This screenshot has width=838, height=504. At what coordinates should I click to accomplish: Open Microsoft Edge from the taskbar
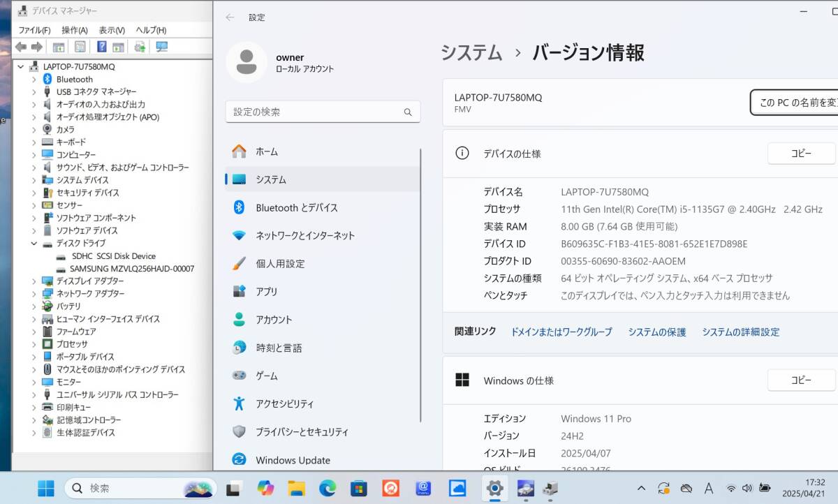pos(328,488)
